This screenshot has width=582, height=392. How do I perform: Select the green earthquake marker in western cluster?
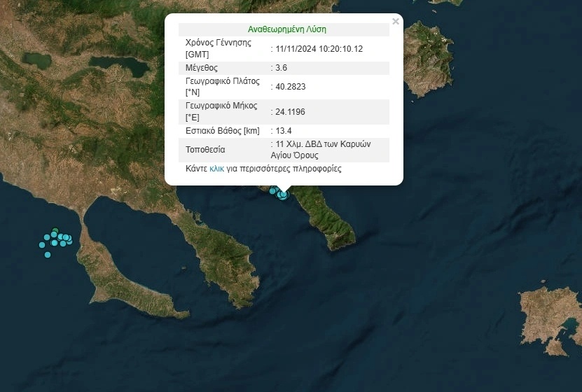coord(55,231)
